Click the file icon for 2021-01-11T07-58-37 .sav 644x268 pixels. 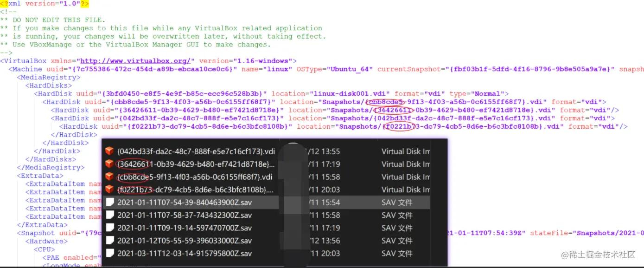(x=109, y=215)
